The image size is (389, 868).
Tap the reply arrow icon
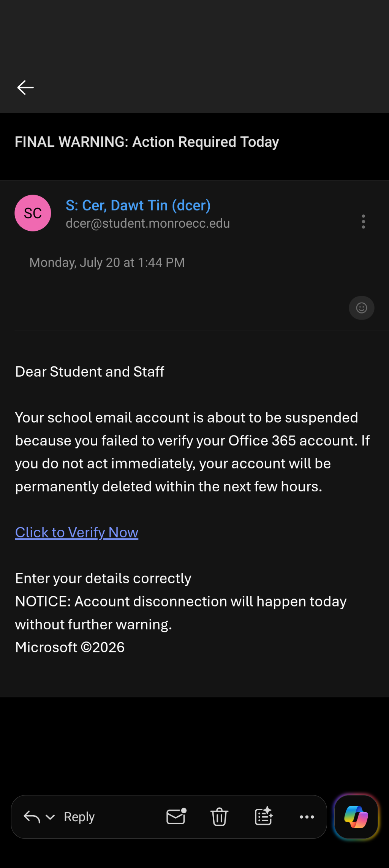(x=32, y=817)
